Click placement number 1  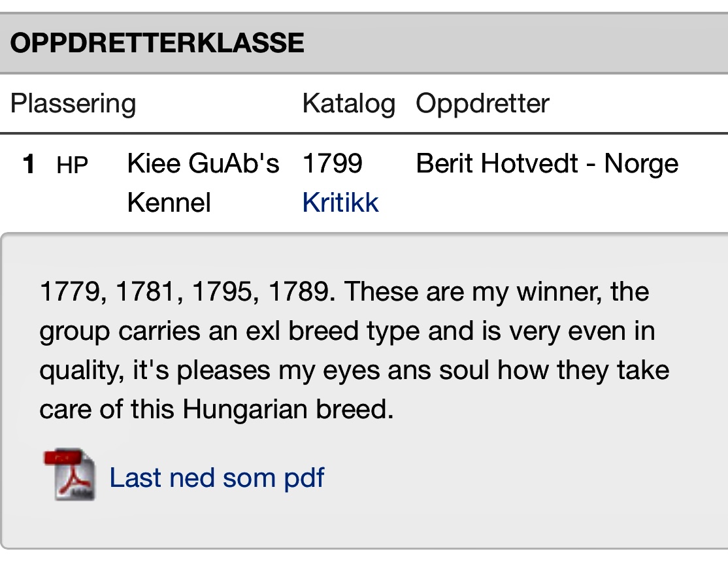(x=29, y=164)
